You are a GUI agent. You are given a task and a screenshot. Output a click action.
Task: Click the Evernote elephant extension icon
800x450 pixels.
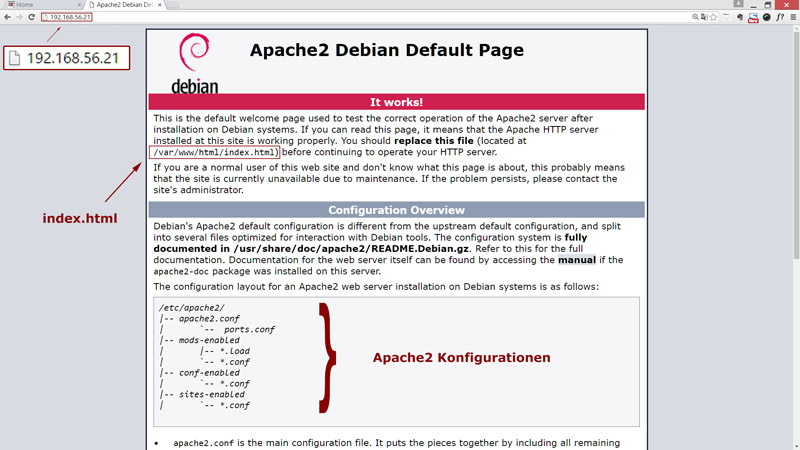(x=740, y=17)
